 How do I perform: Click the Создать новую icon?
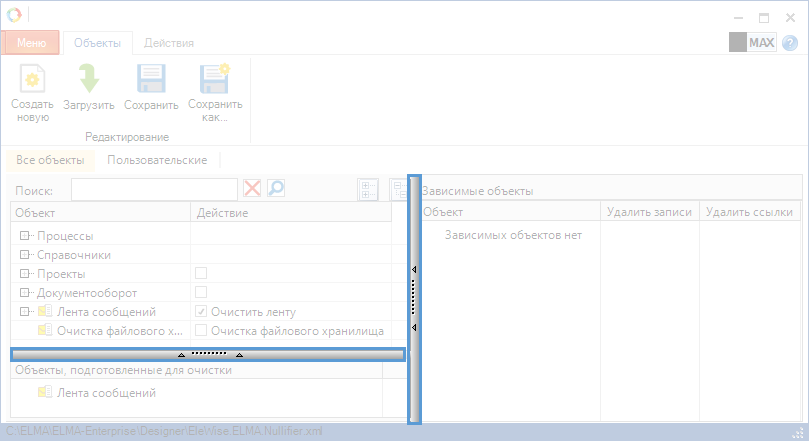[x=33, y=78]
